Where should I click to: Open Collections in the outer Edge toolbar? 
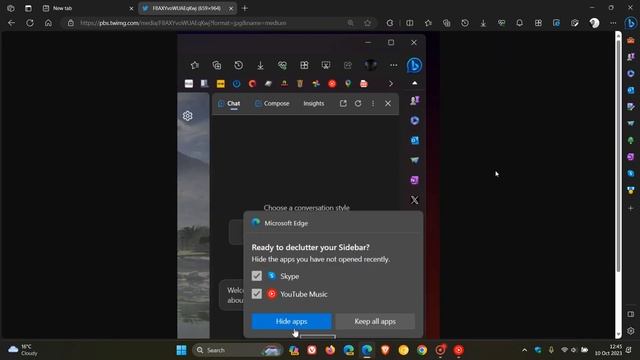click(x=447, y=23)
